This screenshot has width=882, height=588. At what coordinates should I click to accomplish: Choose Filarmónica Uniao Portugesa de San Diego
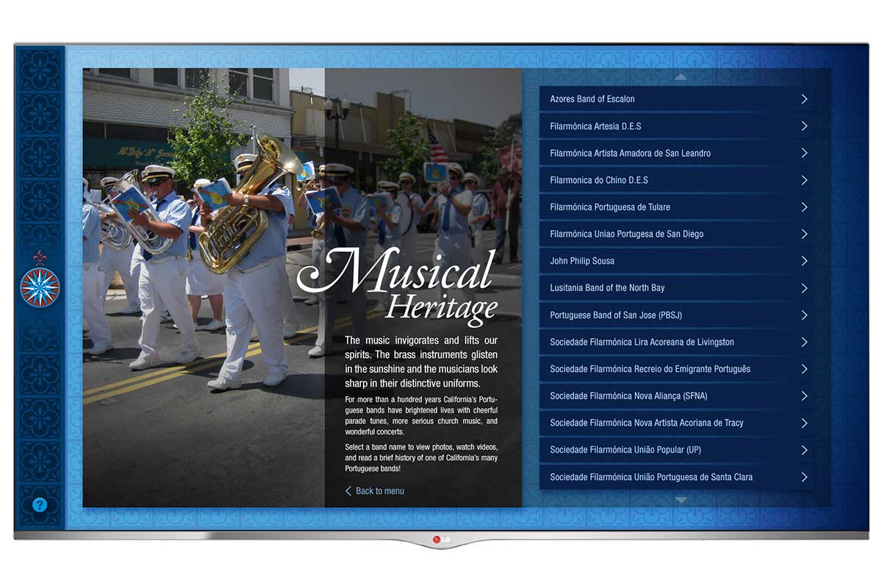(626, 234)
